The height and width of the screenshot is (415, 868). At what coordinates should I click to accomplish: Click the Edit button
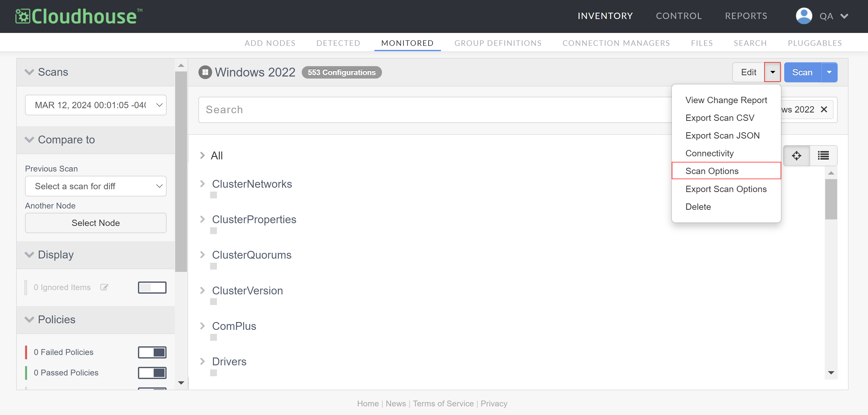pos(748,72)
